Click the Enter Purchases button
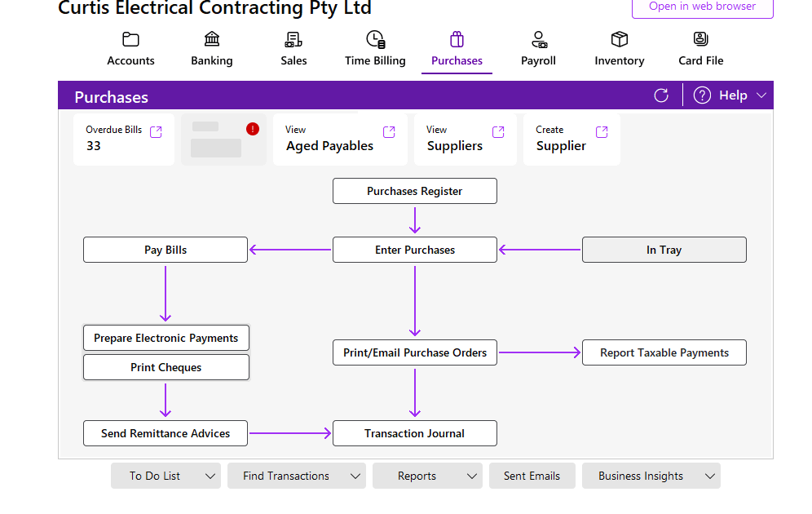 click(x=415, y=250)
